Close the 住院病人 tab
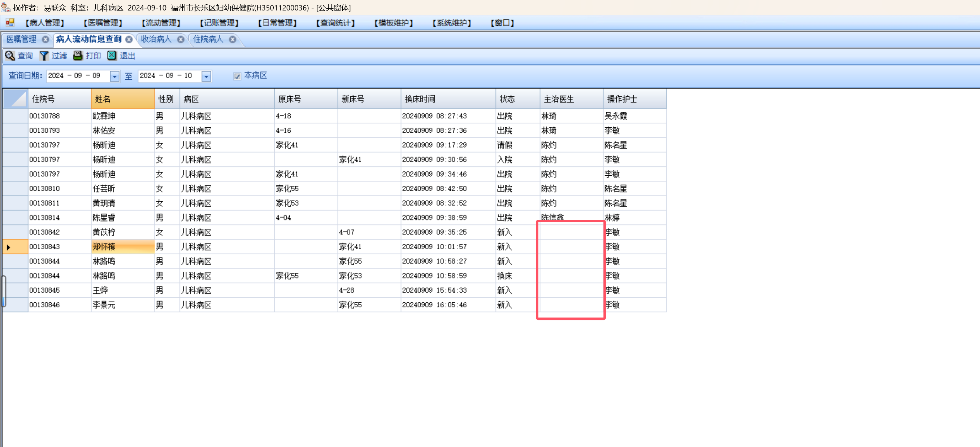The image size is (980, 447). click(233, 40)
